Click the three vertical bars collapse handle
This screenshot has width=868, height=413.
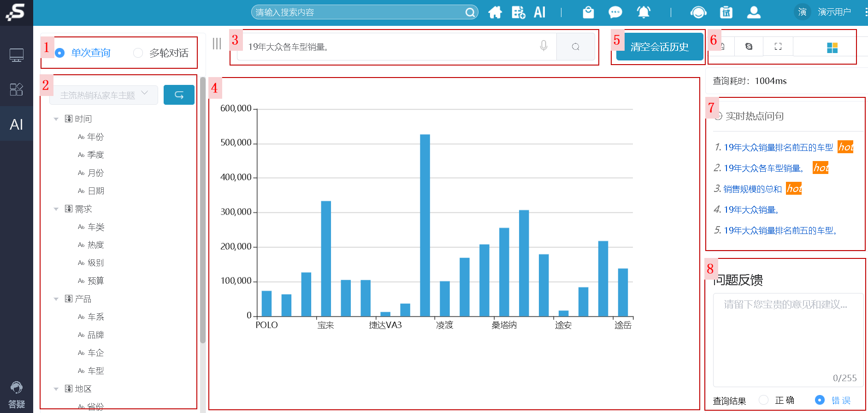pos(217,44)
